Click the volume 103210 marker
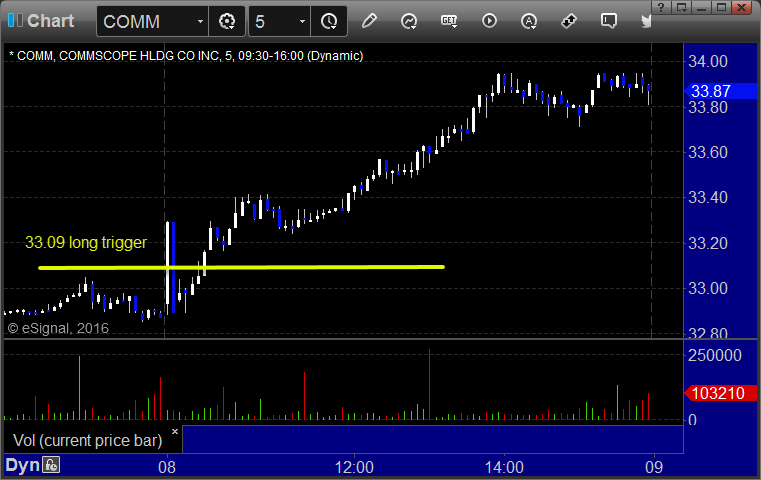The height and width of the screenshot is (480, 761). (720, 393)
